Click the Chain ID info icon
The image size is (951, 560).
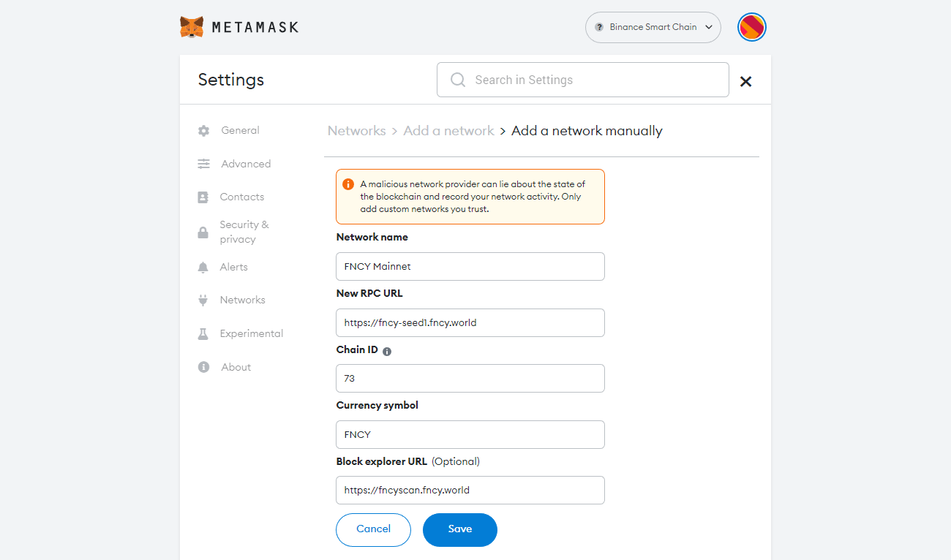pyautogui.click(x=387, y=351)
